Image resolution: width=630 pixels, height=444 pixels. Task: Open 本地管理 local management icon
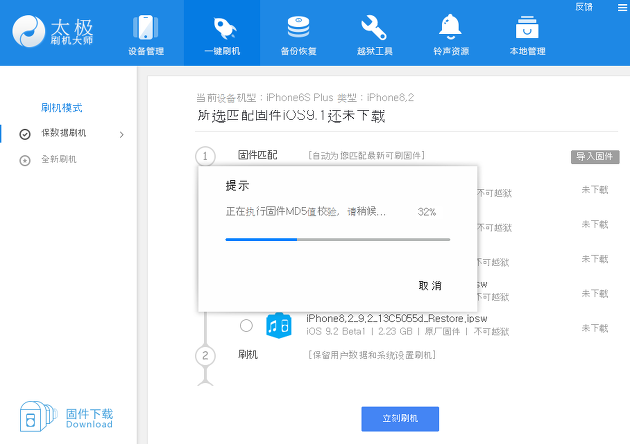pyautogui.click(x=527, y=27)
